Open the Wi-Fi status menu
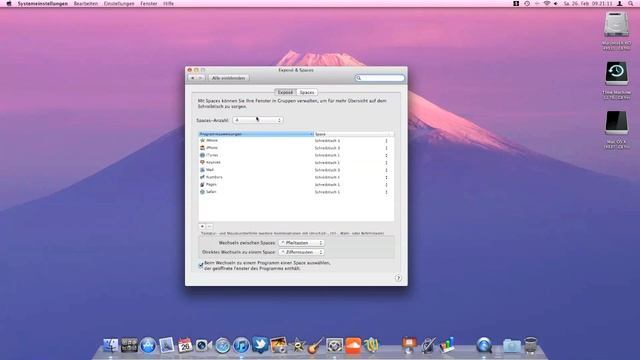This screenshot has height=360, width=640. 547,3
